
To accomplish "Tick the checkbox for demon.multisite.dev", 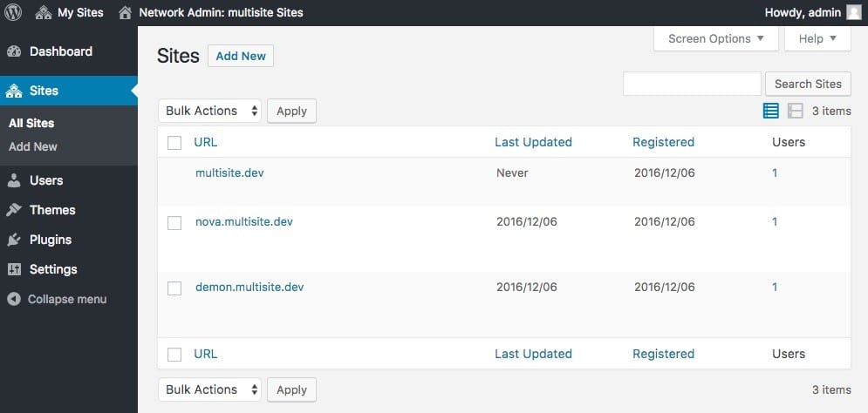I will (174, 288).
